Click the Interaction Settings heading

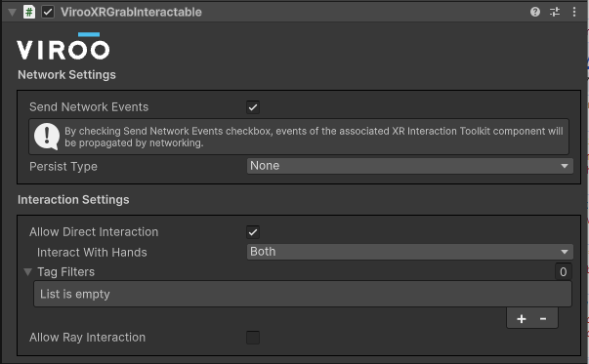pos(73,200)
